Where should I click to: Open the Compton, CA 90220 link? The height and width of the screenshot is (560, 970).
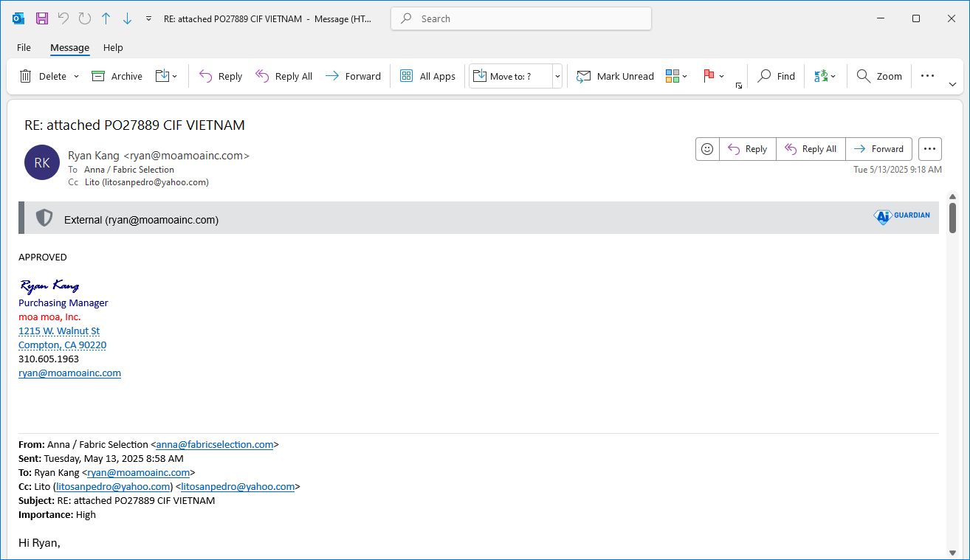pos(62,345)
